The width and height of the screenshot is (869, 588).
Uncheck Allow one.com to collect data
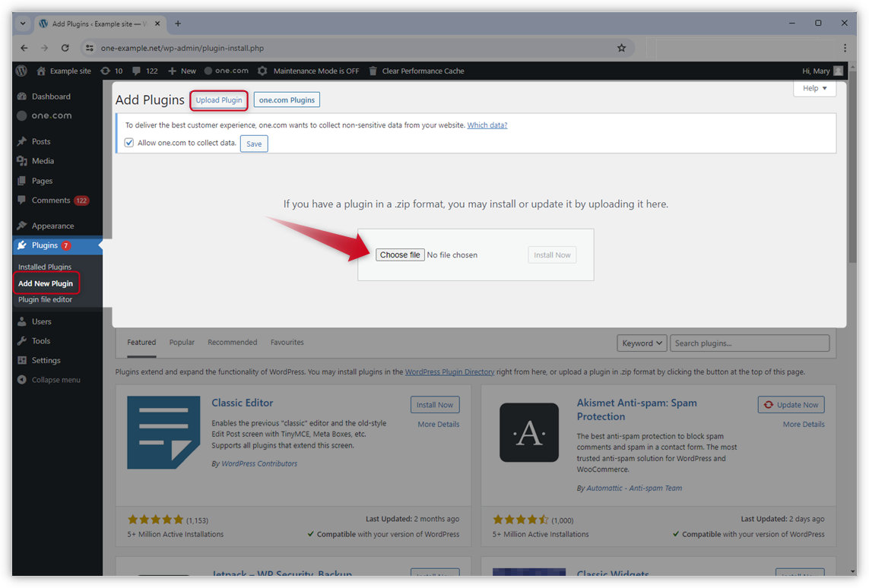click(x=128, y=142)
